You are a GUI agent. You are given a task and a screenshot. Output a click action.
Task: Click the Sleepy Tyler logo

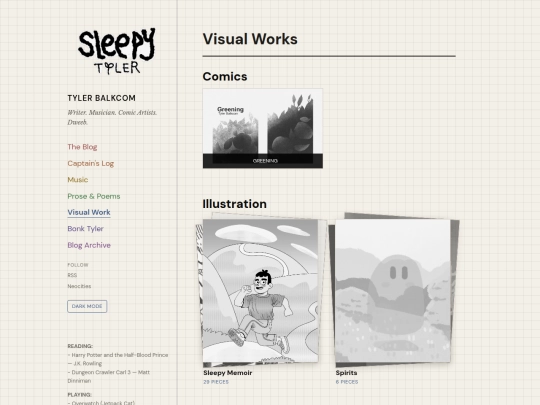click(x=117, y=51)
